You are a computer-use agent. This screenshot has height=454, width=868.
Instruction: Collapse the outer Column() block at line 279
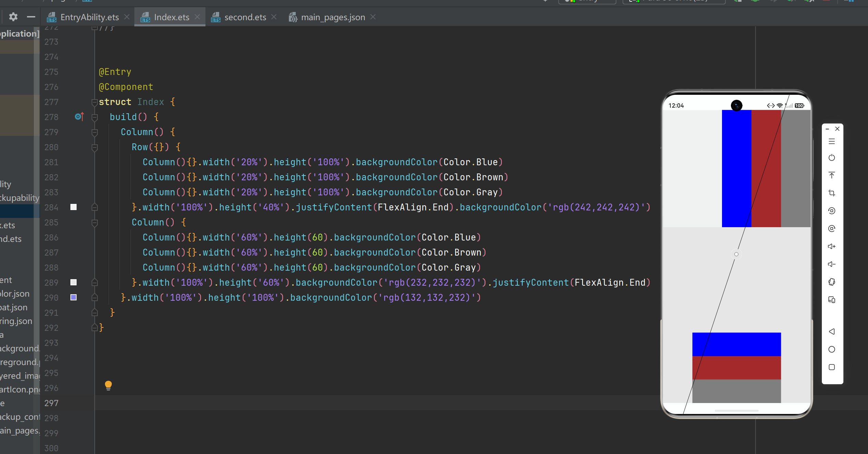[x=95, y=132]
